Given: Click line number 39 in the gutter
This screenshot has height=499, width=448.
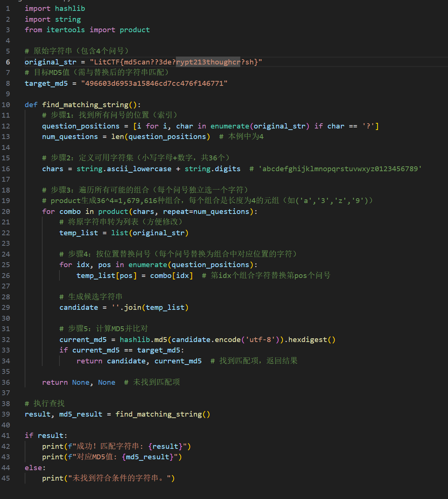Looking at the screenshot, I should point(6,414).
